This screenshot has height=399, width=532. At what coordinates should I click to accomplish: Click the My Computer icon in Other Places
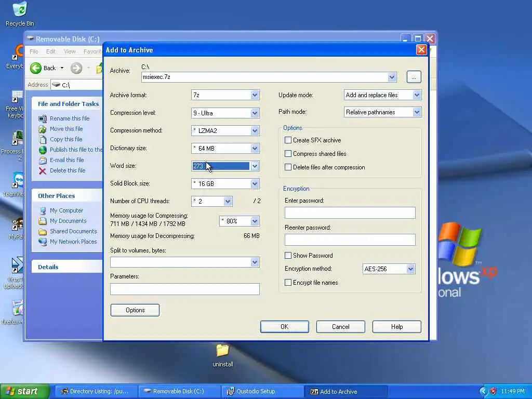point(43,211)
